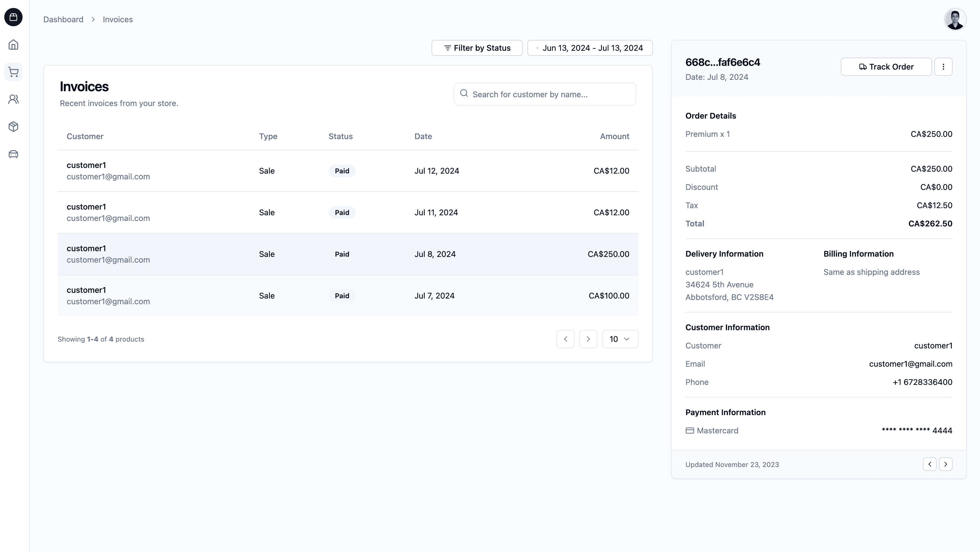Click the Mastercard card icon under Payment Information

coord(690,430)
